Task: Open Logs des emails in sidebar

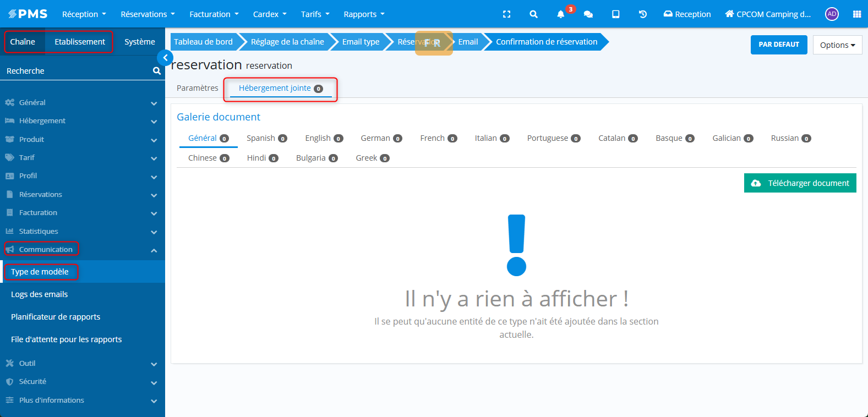Action: (x=40, y=294)
